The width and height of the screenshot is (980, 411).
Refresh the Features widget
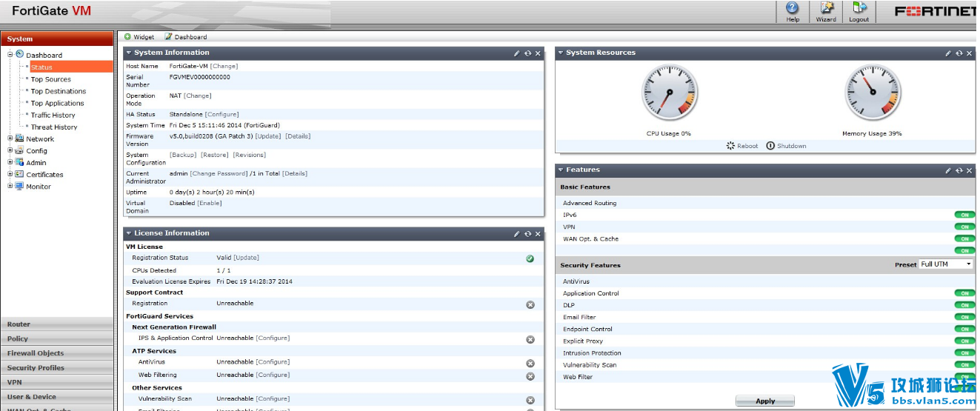[x=959, y=170]
